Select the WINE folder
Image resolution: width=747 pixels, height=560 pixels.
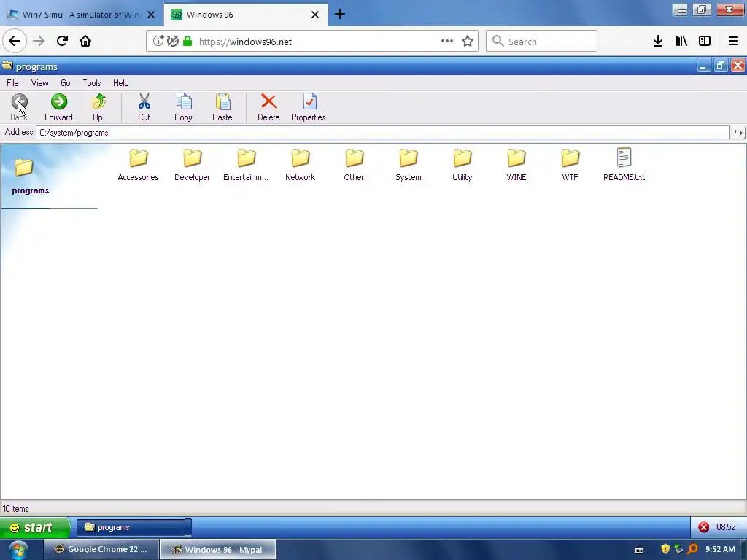(x=516, y=165)
